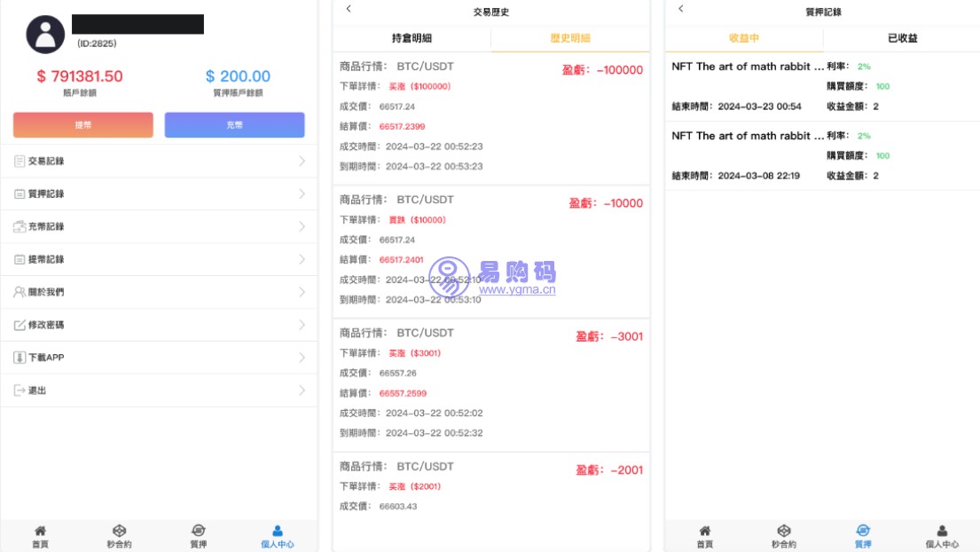Tap 秒合約 icon on profile screen nav
Screen dimensions: 980x552
[119, 531]
